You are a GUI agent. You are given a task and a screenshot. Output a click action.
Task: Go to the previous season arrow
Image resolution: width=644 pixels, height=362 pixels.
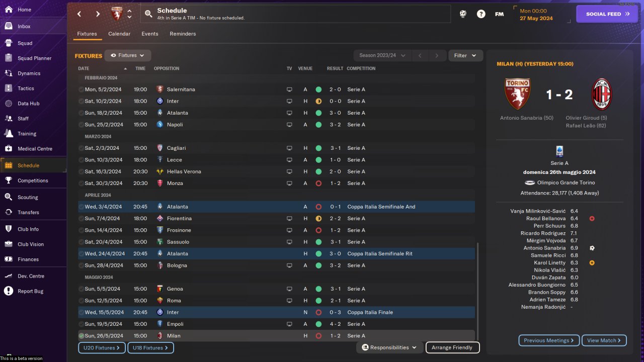420,55
